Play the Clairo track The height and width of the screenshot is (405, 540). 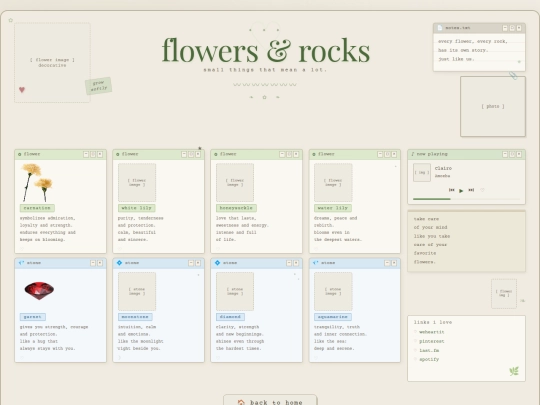pos(461,190)
